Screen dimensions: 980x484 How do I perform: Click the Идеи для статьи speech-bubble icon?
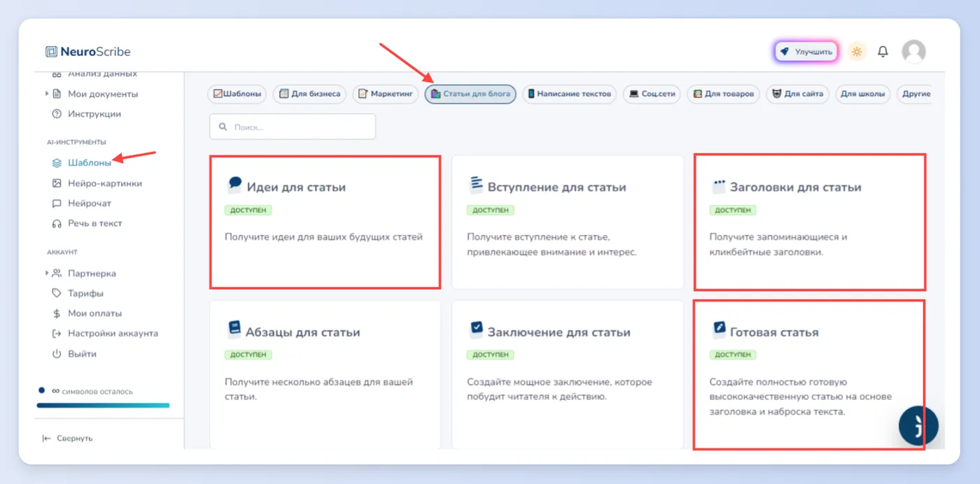(234, 185)
